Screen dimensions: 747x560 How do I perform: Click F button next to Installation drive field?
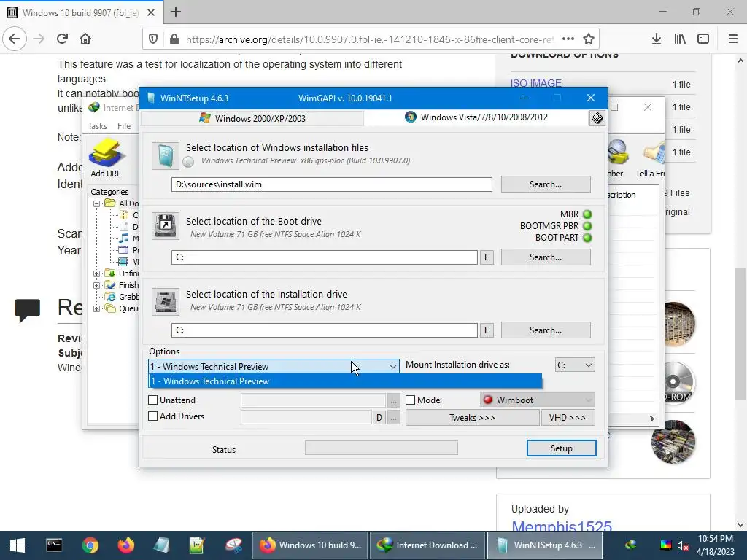point(487,330)
